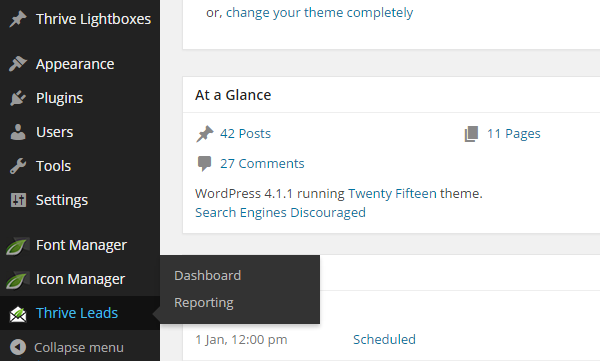The image size is (600, 361).
Task: Click the Appearance paintbrush icon
Action: pyautogui.click(x=18, y=64)
